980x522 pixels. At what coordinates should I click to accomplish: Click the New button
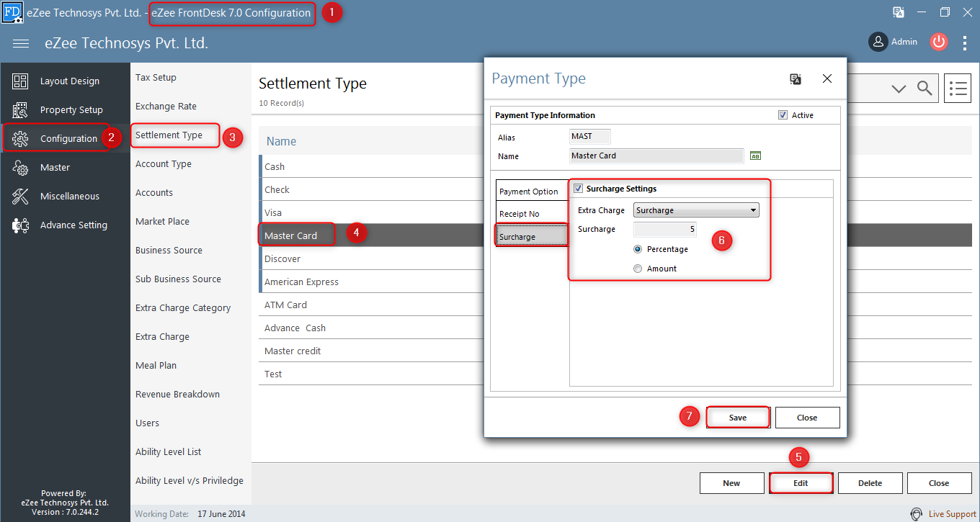click(731, 483)
